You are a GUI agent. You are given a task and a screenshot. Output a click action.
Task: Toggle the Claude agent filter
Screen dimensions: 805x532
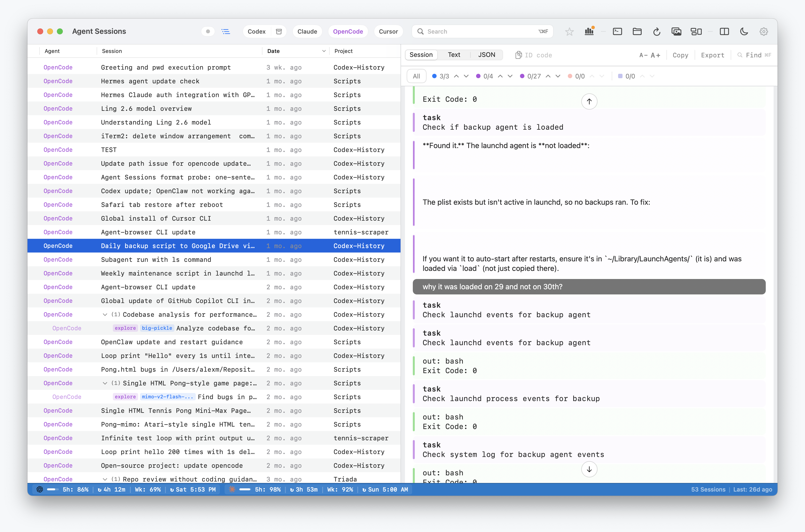tap(307, 32)
